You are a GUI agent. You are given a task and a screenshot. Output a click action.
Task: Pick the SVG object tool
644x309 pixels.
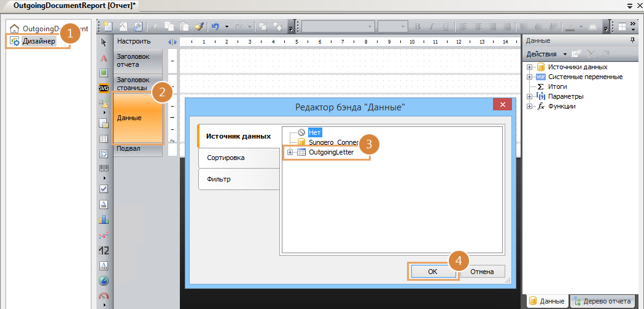point(104,88)
